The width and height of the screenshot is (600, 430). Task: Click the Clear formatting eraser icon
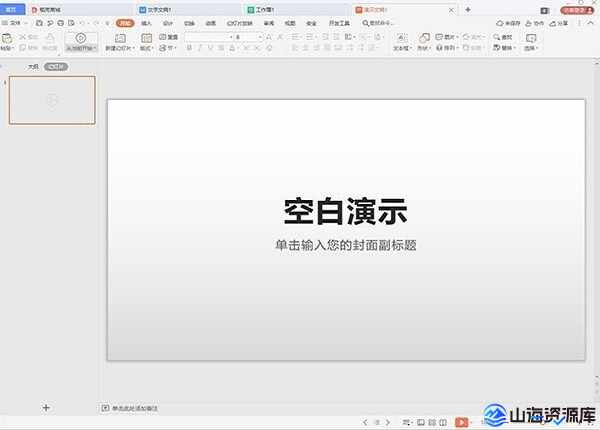click(x=269, y=48)
